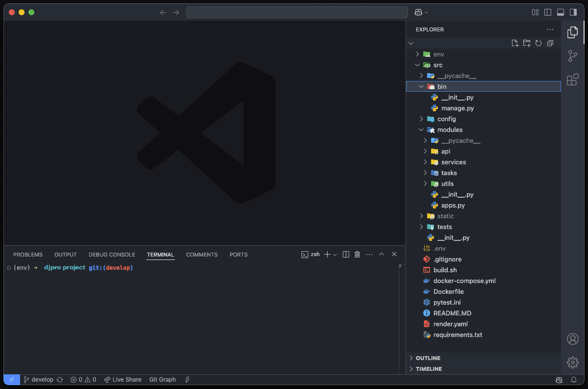
Task: Select the TERMINAL tab
Action: [x=160, y=255]
